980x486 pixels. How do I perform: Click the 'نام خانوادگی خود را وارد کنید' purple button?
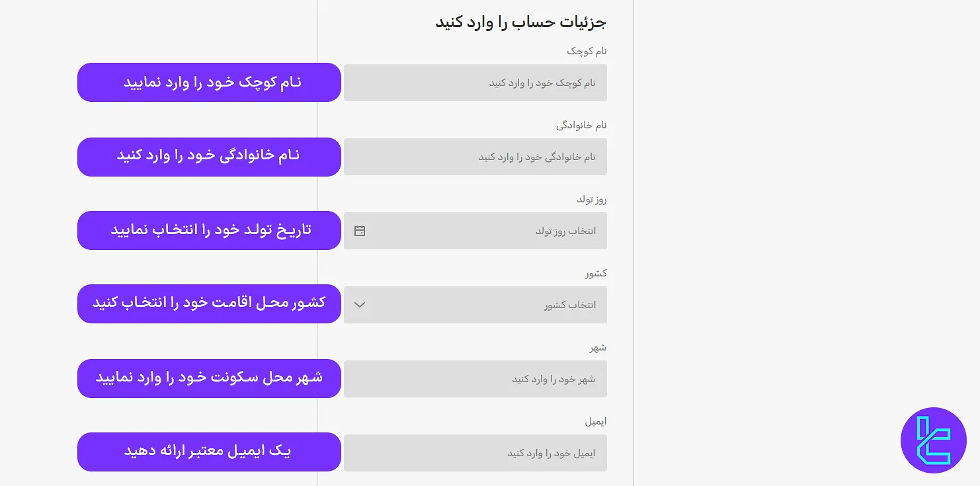[x=209, y=157]
